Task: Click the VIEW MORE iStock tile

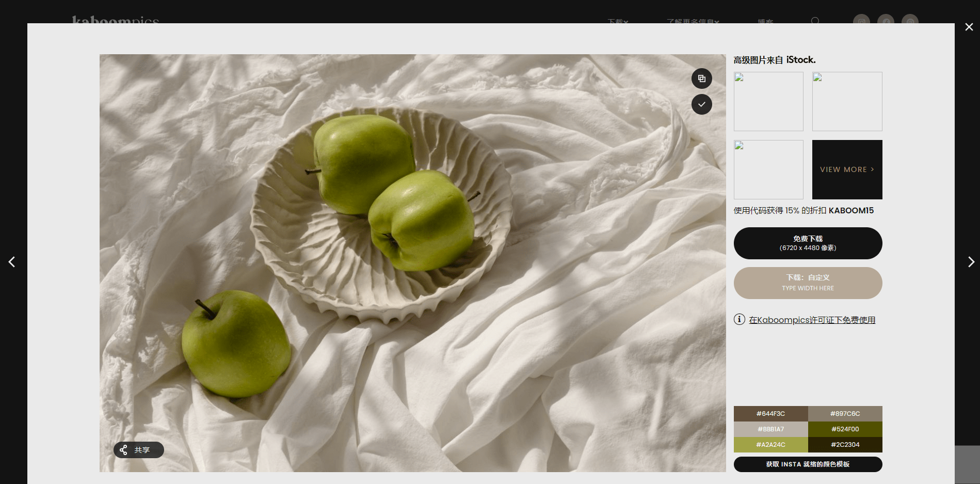Action: point(847,169)
